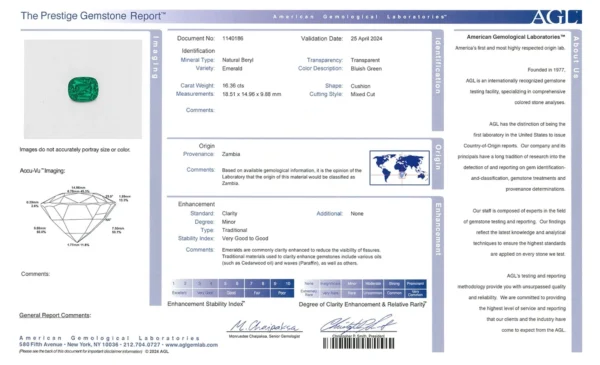Click the General Report Comments heading
Screen dimensions: 600x365
pyautogui.click(x=55, y=315)
